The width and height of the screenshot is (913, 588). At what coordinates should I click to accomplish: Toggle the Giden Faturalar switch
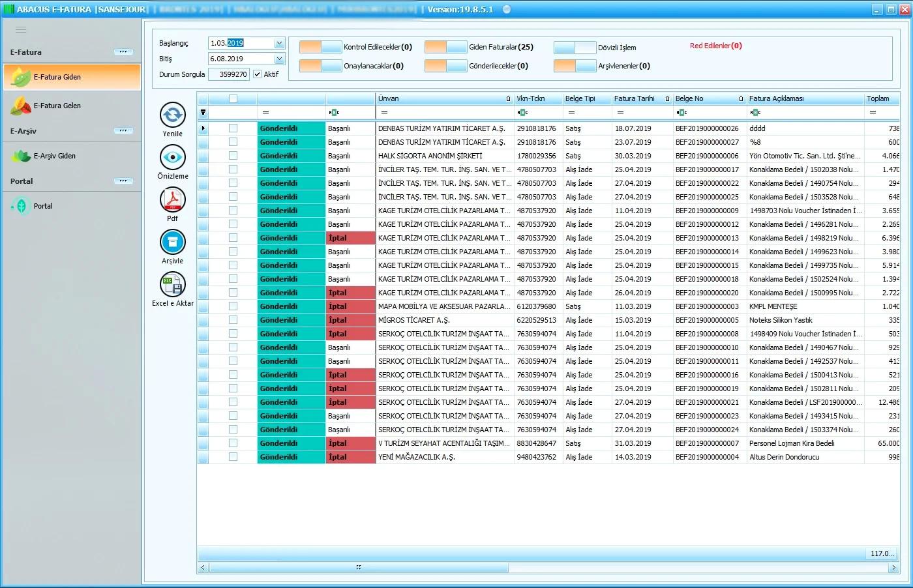pyautogui.click(x=445, y=47)
